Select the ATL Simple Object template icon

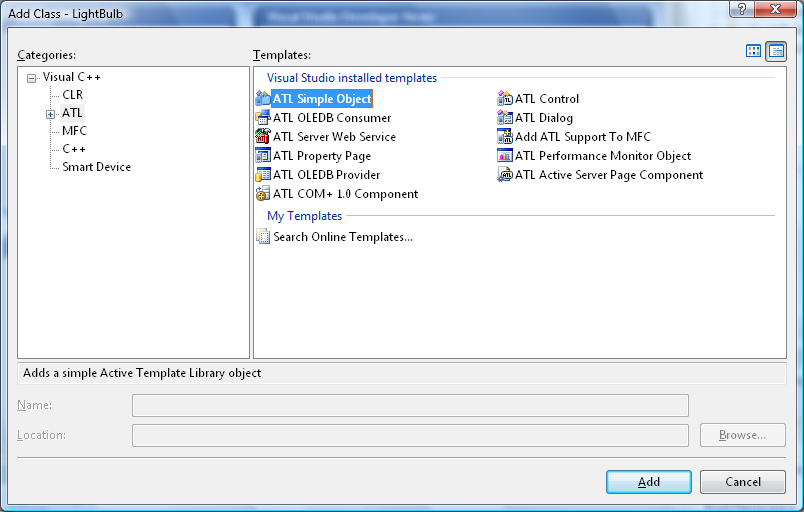(263, 98)
